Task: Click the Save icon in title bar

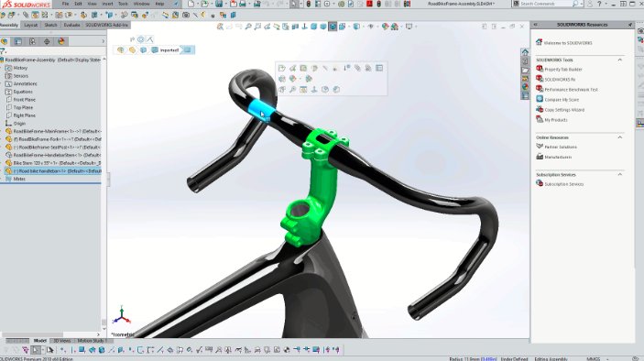Action: 219,4
